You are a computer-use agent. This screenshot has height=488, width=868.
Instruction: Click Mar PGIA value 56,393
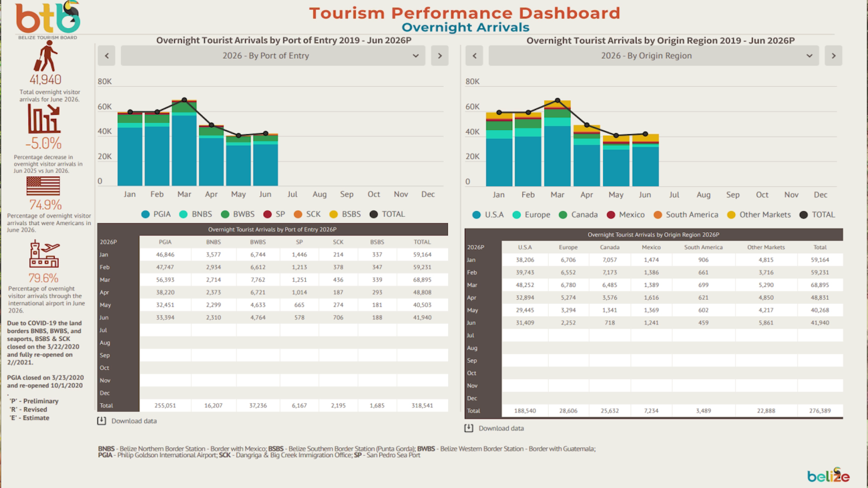pos(166,280)
